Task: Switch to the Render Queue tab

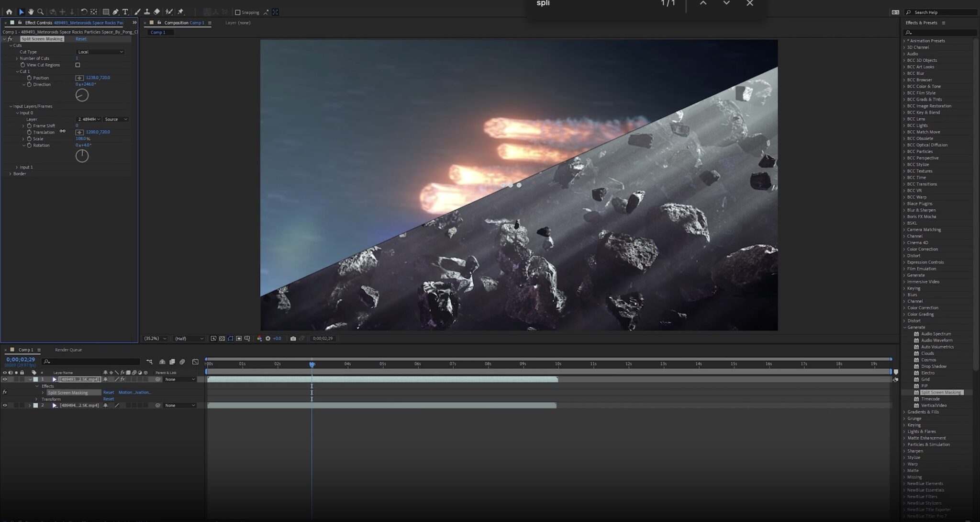Action: click(x=68, y=350)
